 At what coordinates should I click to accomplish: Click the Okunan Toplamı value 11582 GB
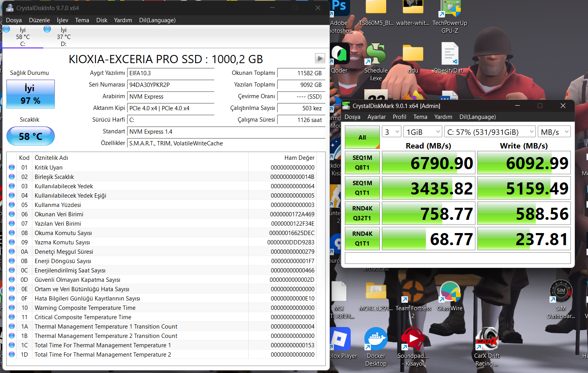301,73
